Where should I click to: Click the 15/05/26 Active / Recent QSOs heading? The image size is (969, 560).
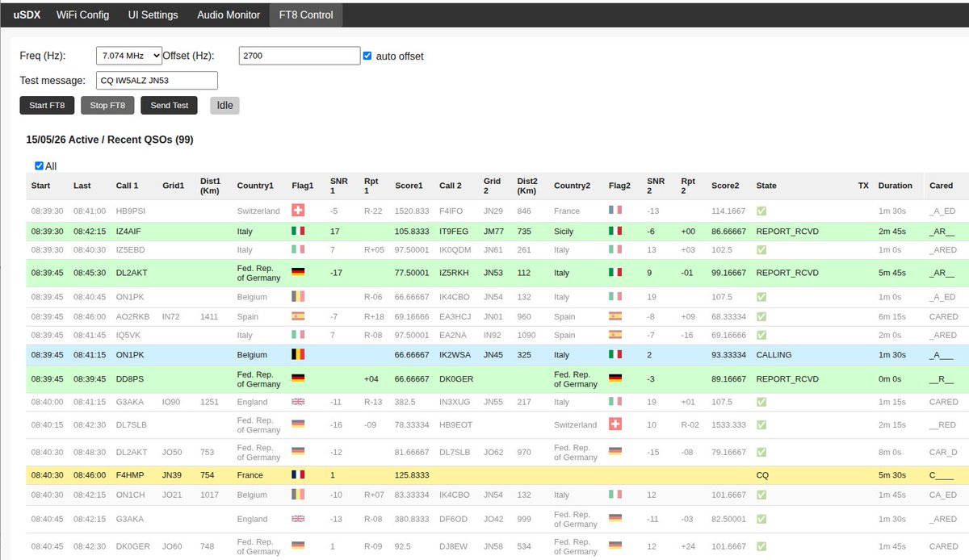coord(110,140)
